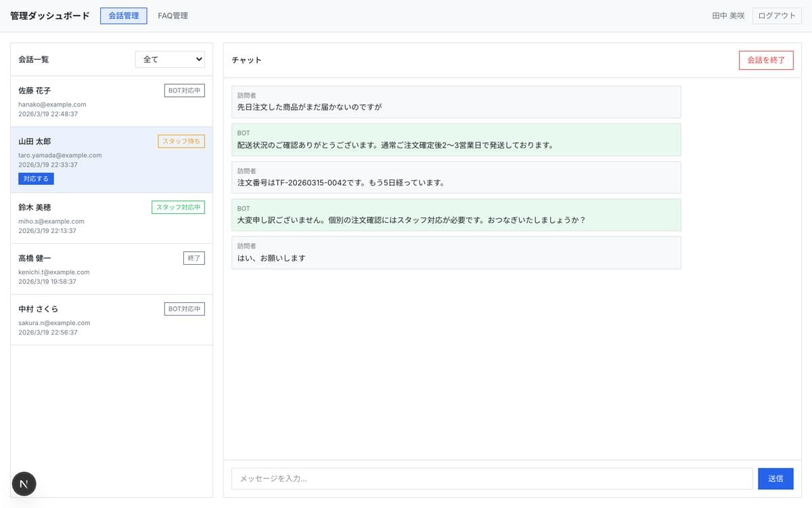
Task: Click the BOT対応中 badge on 中村 さくら
Action: pyautogui.click(x=184, y=308)
